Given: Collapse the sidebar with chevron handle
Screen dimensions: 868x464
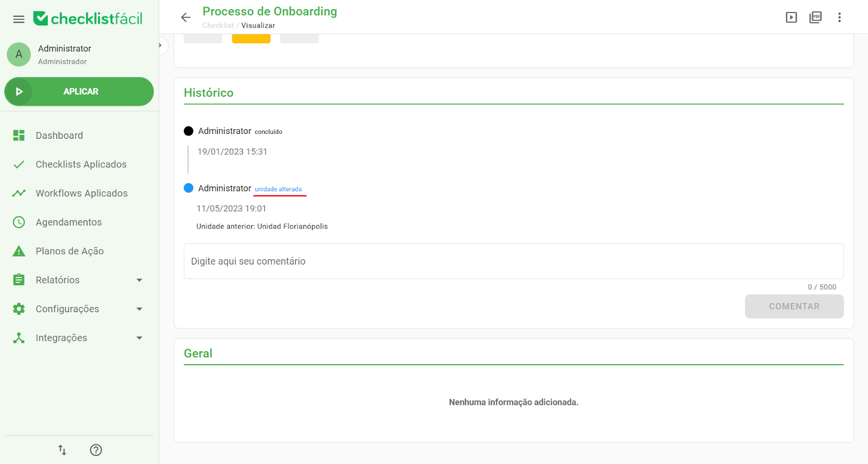Looking at the screenshot, I should tap(161, 46).
